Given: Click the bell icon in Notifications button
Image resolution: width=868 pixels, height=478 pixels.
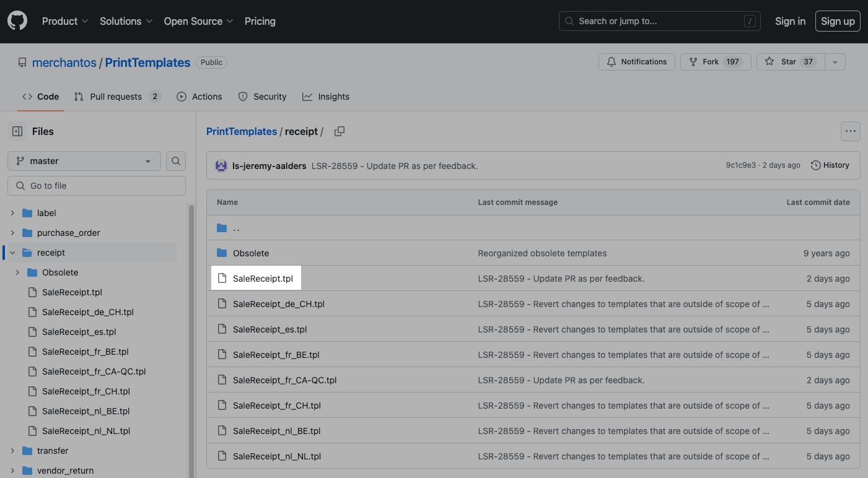Looking at the screenshot, I should (612, 62).
